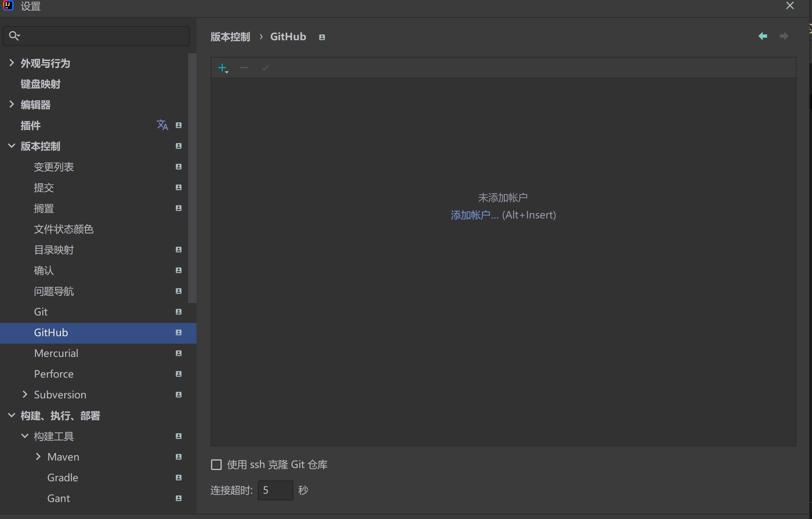Click the 连接超时 seconds input field

click(x=275, y=490)
